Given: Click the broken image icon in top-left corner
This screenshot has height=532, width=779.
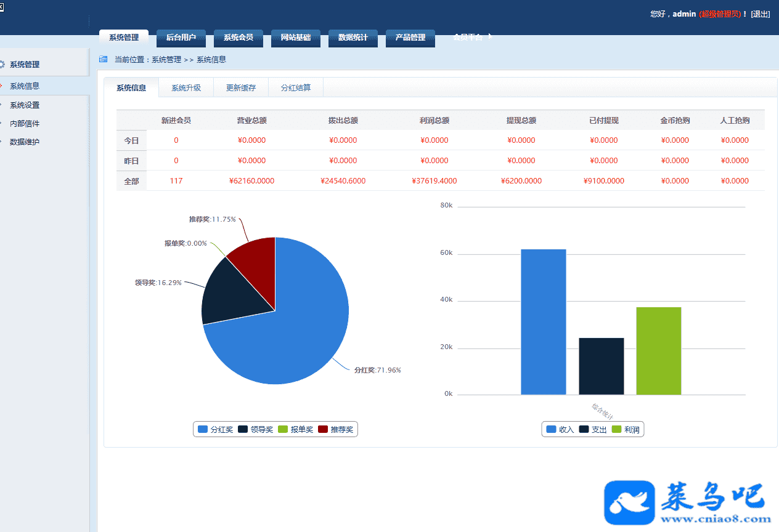Looking at the screenshot, I should (2, 6).
